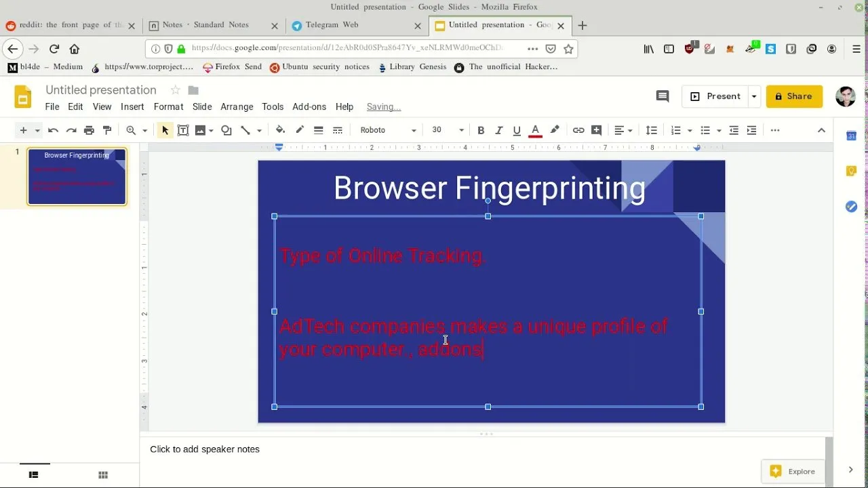This screenshot has width=868, height=488.
Task: Decrease the indent
Action: (x=734, y=130)
